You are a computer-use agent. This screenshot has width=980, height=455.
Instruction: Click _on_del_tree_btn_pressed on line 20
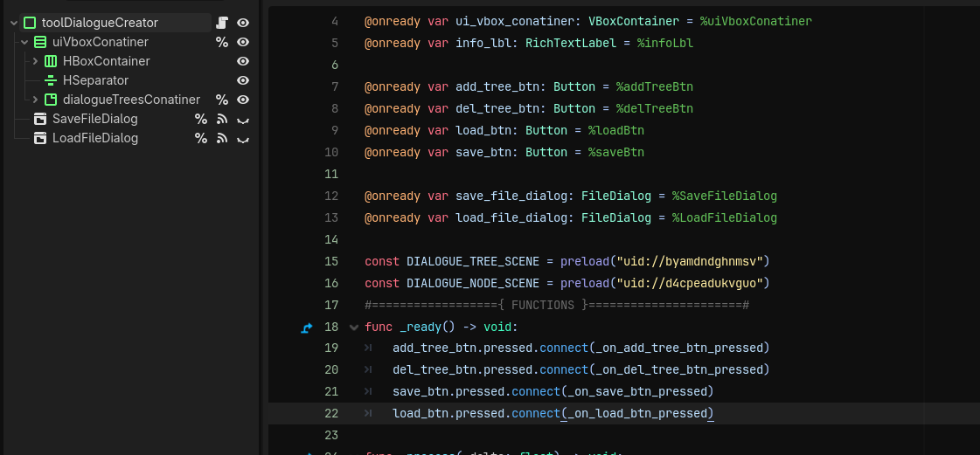[x=678, y=369]
